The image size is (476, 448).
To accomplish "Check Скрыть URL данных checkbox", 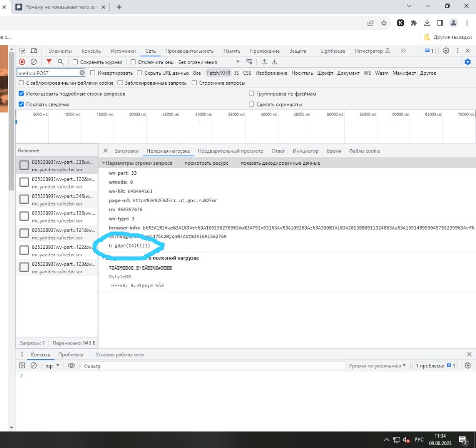I will (x=139, y=73).
